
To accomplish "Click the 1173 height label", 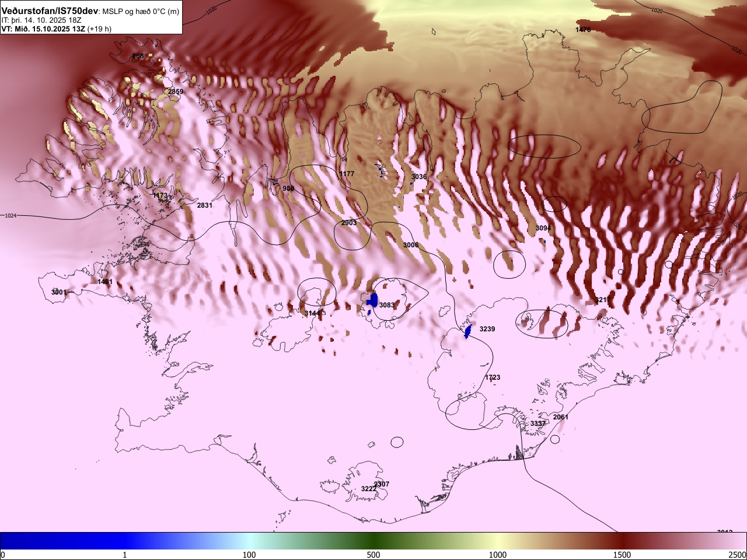I will tap(160, 195).
